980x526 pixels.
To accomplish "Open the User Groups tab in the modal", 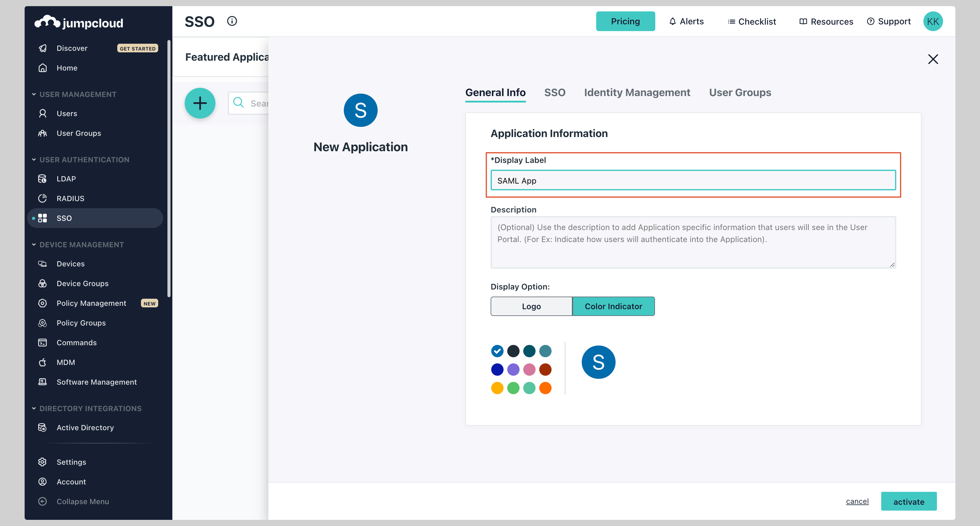I will point(740,92).
